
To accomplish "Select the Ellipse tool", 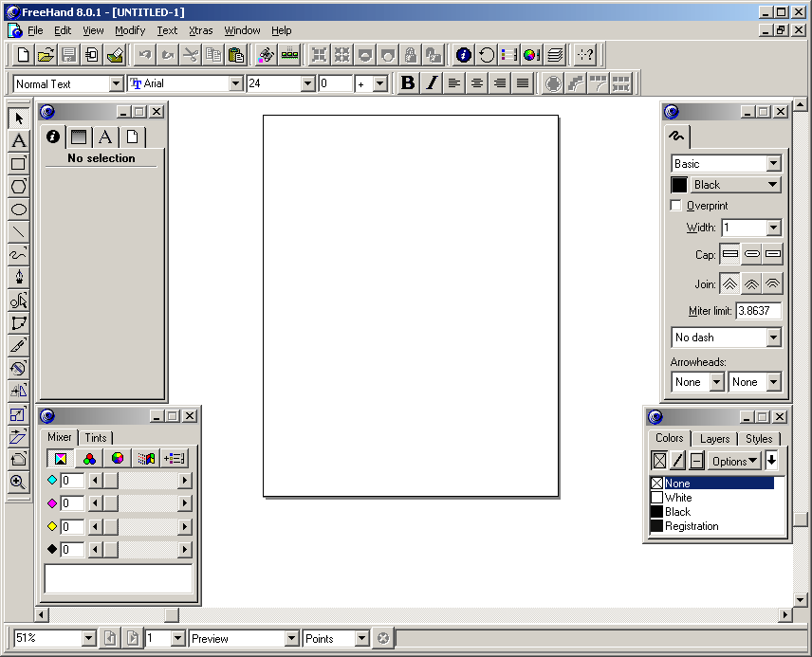I will coord(19,210).
